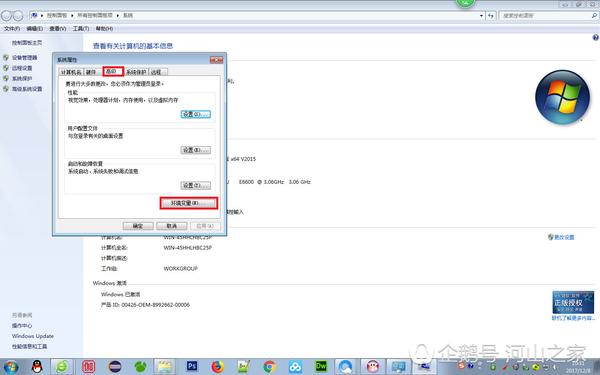
Task: Open the 文件(F) menu
Action: [x=11, y=29]
